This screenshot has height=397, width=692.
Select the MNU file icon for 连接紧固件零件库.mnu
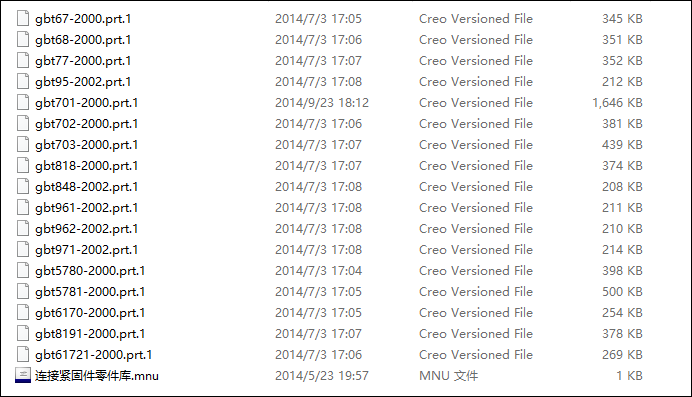(23, 375)
